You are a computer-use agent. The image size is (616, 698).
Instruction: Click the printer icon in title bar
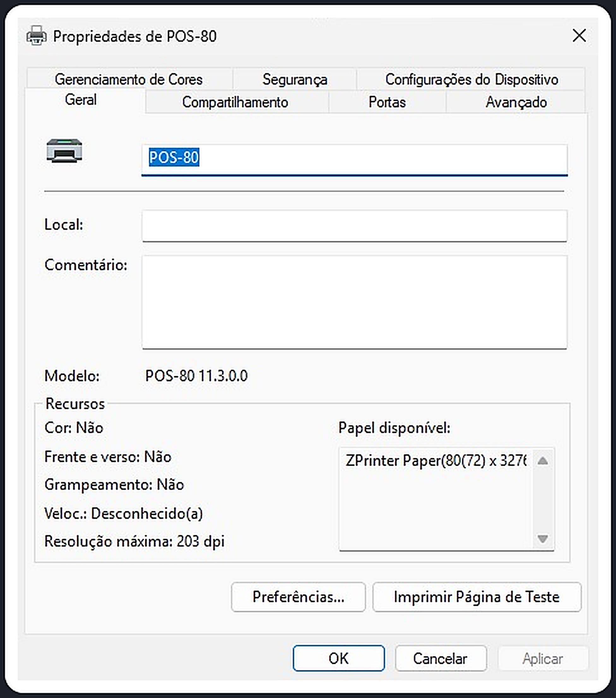point(37,36)
